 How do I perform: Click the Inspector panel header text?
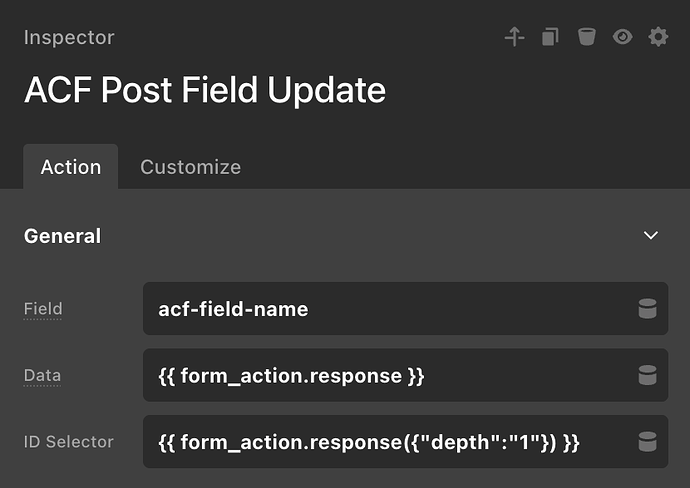69,38
